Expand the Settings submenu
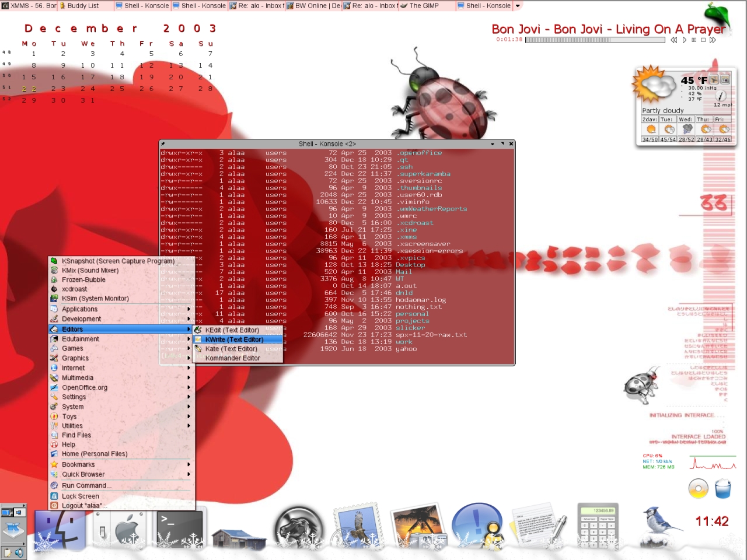This screenshot has height=560, width=747. (121, 397)
